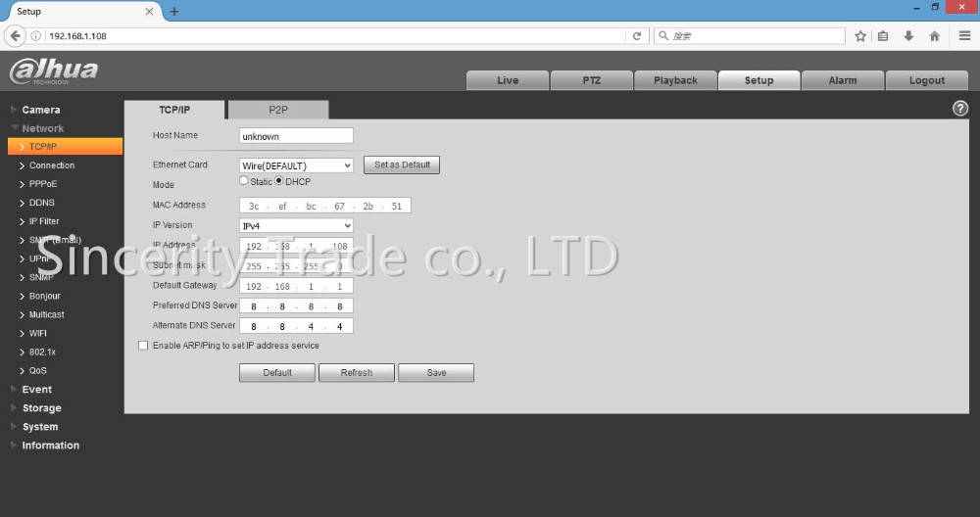Open a new browser tab with plus icon
980x517 pixels.
click(x=174, y=12)
